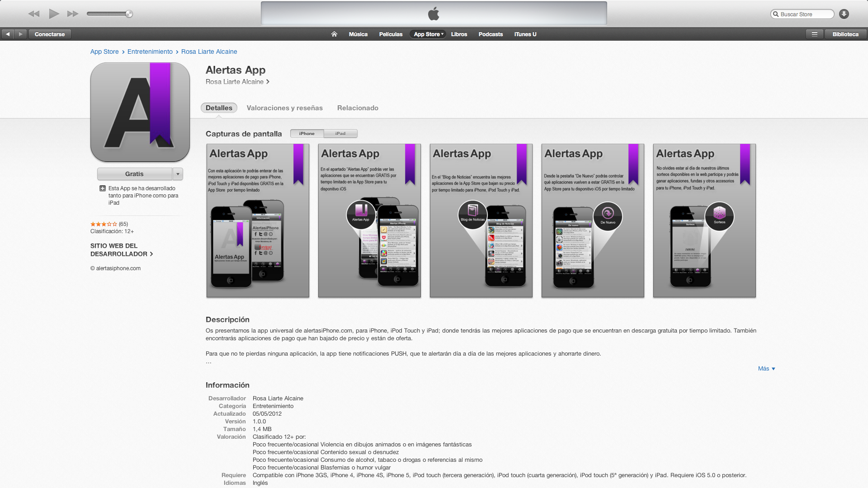Follow the Entretenimiento breadcrumb link
Viewport: 868px width, 488px height.
click(x=150, y=52)
